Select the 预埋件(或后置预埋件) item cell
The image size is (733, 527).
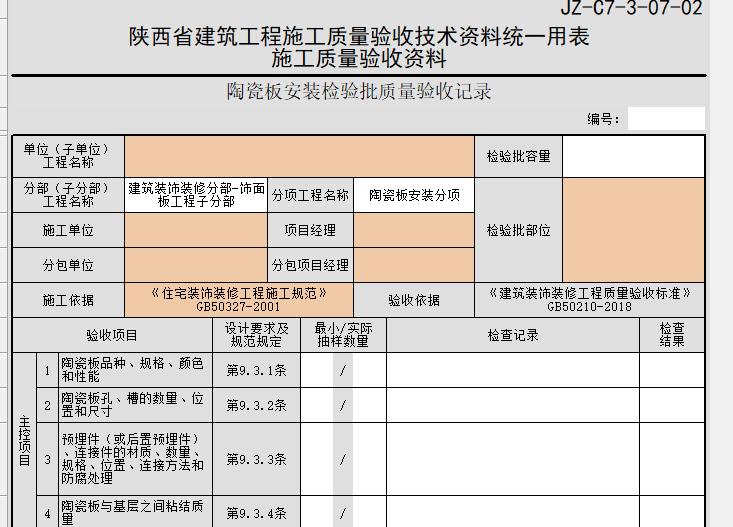pos(134,459)
